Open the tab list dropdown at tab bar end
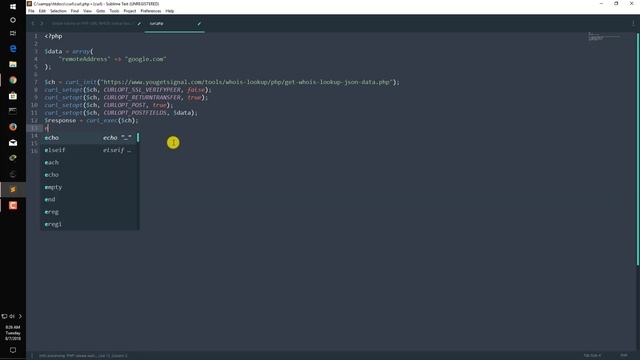Image resolution: width=640 pixels, height=360 pixels. click(633, 24)
